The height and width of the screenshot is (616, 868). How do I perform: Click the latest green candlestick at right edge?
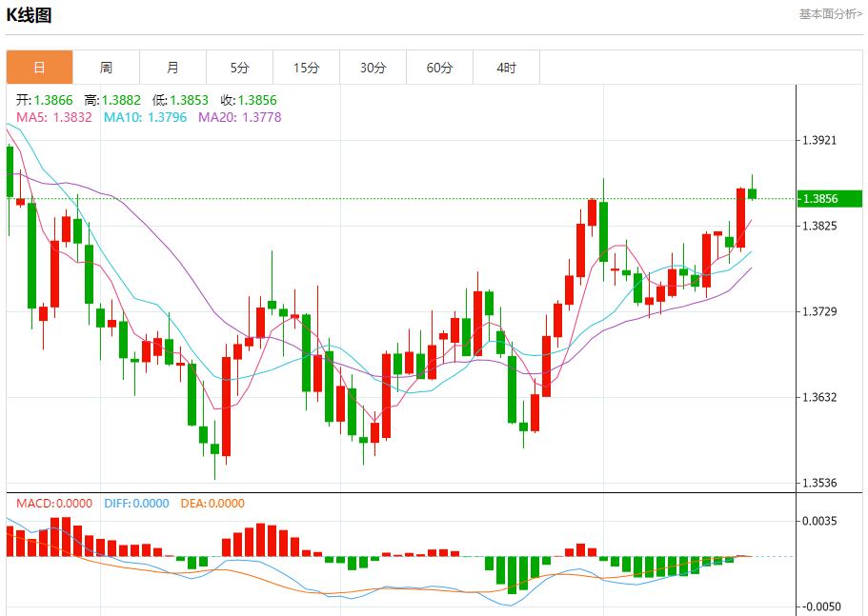coord(752,193)
